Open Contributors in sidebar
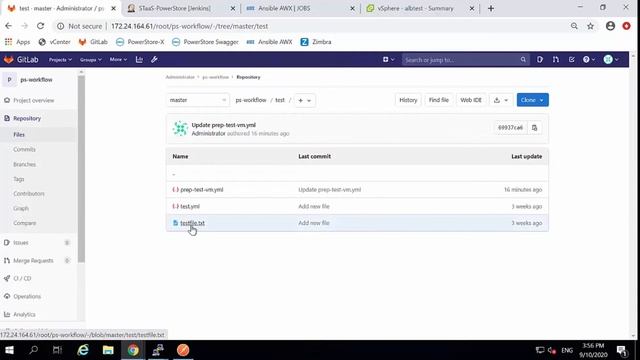Viewport: 640px width, 360px height. click(29, 194)
